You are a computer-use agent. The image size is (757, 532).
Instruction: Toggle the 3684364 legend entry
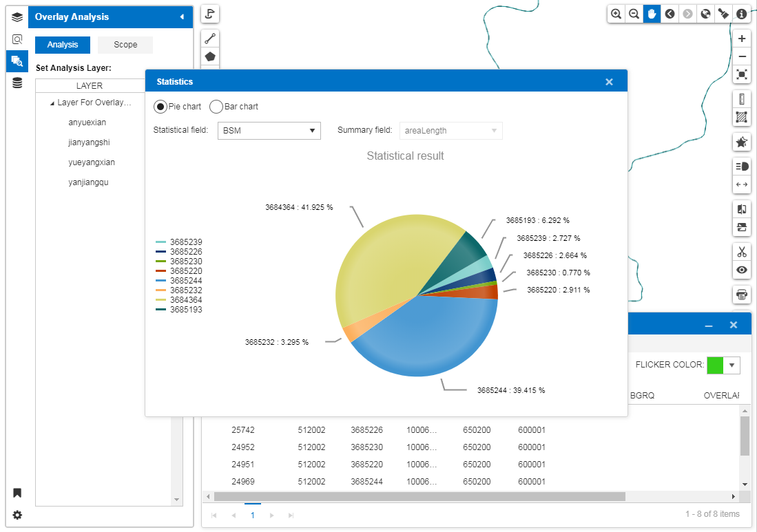pyautogui.click(x=179, y=300)
